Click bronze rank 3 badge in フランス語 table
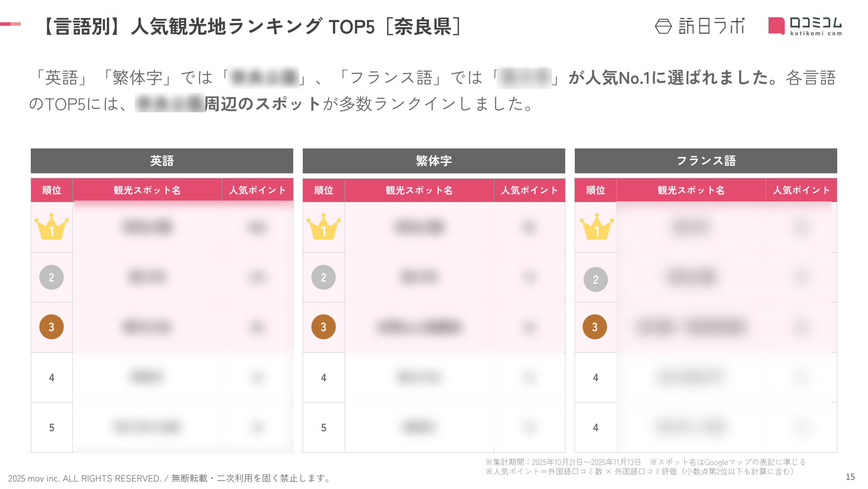The image size is (868, 489). pyautogui.click(x=595, y=327)
